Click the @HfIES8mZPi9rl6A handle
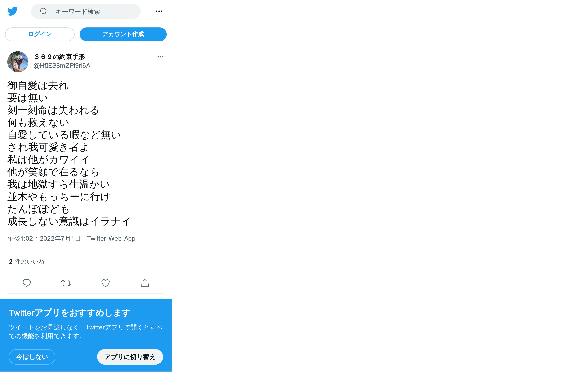588x372 pixels. click(62, 66)
